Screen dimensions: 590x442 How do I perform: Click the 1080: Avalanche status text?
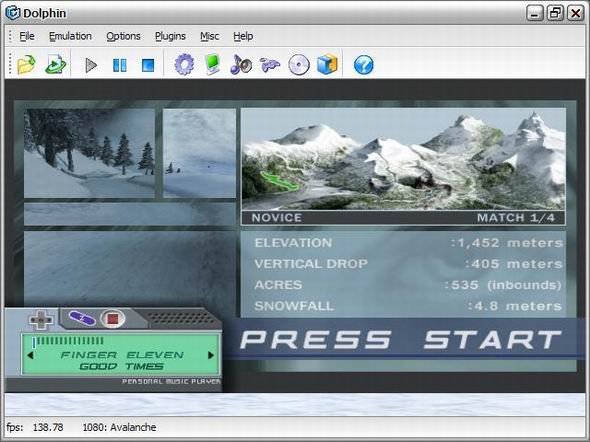tap(119, 427)
